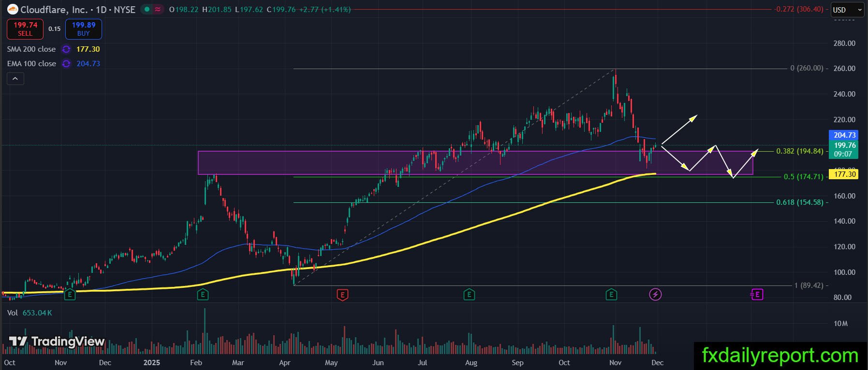Image resolution: width=868 pixels, height=370 pixels.
Task: Click the refresh icon beside EMA 100 close
Action: [66, 64]
